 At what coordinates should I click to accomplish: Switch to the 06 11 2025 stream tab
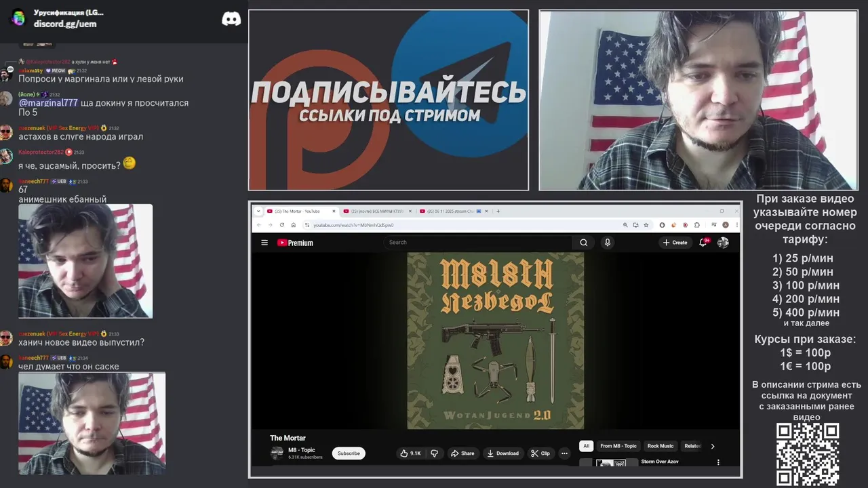tap(453, 211)
